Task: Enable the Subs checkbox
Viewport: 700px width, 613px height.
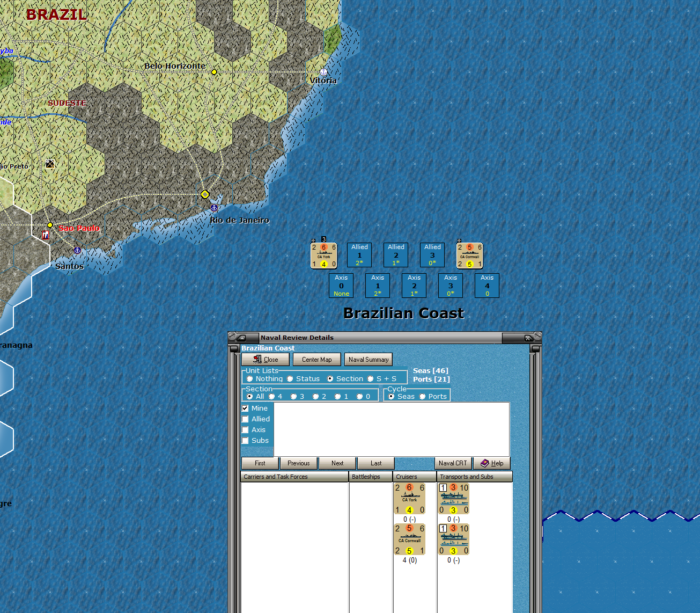Action: (246, 440)
